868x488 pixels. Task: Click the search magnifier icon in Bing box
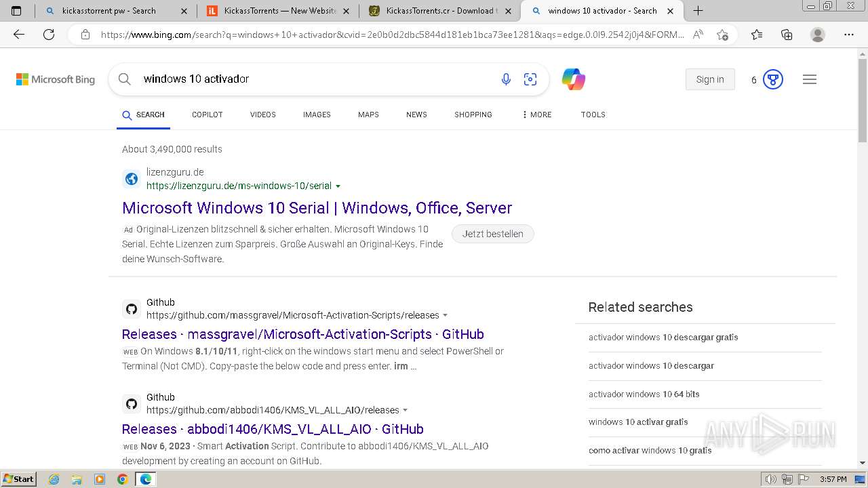tap(125, 79)
